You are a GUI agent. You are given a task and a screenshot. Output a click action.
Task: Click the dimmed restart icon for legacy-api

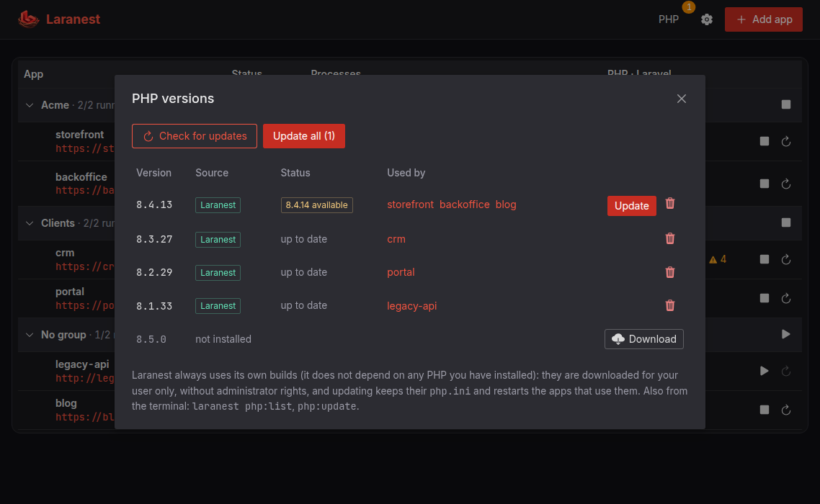pos(785,371)
